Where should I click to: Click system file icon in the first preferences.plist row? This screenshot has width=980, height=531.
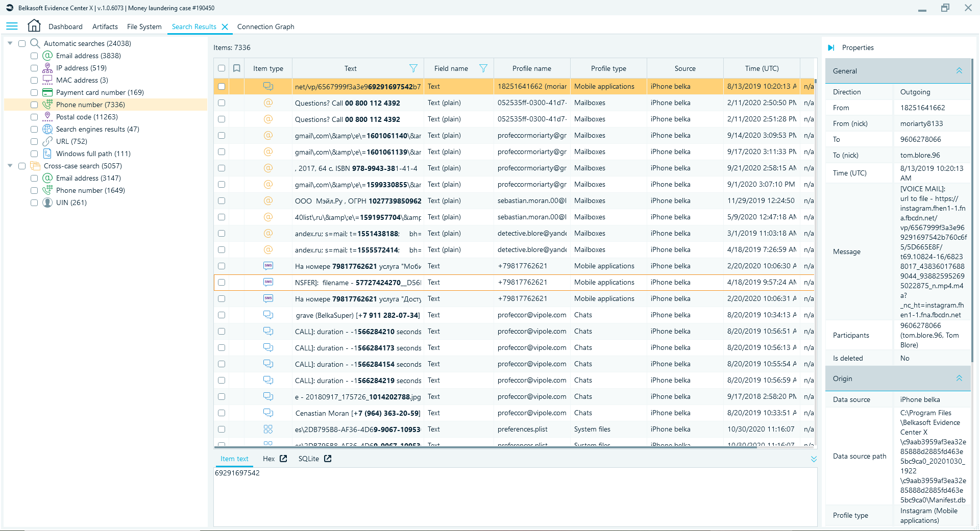(268, 429)
